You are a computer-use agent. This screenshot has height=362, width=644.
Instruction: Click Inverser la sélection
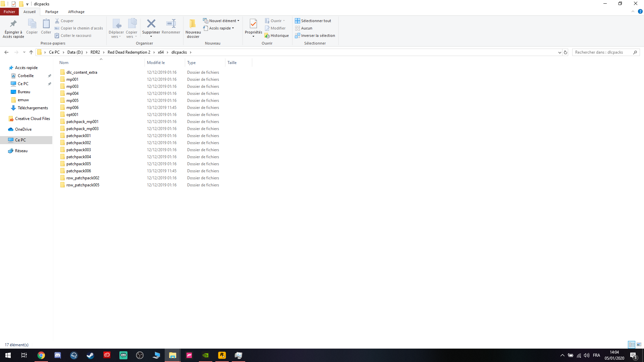pyautogui.click(x=315, y=36)
